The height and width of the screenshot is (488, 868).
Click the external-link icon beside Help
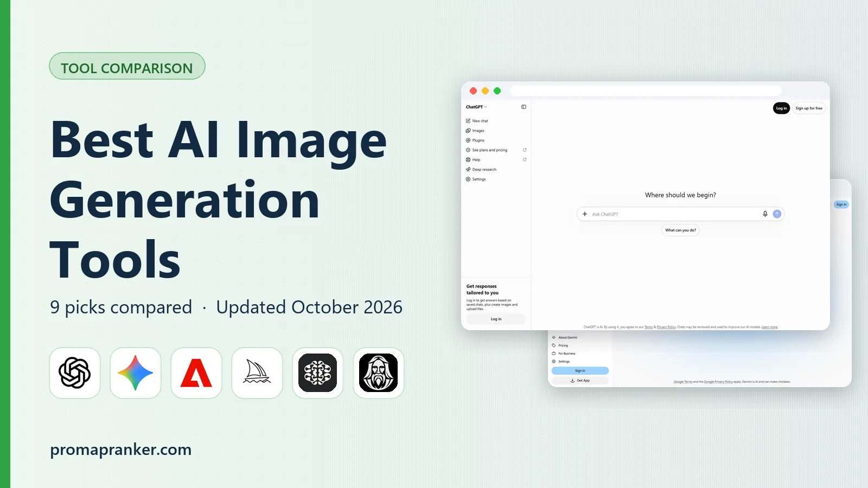pos(525,160)
